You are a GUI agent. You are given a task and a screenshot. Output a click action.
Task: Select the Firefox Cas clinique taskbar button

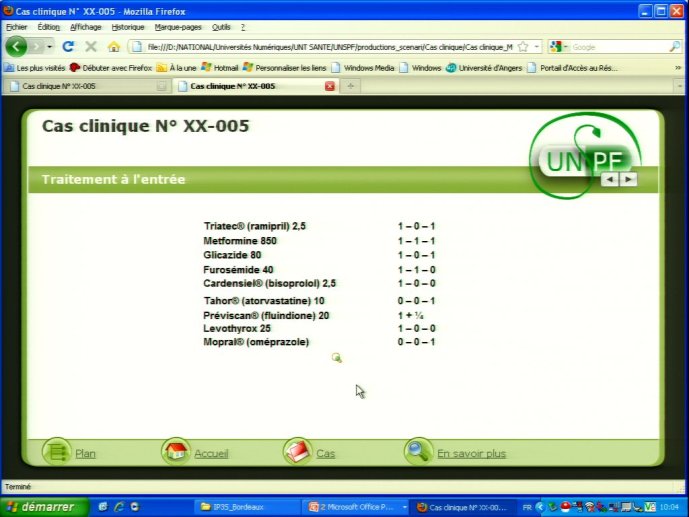(x=464, y=507)
